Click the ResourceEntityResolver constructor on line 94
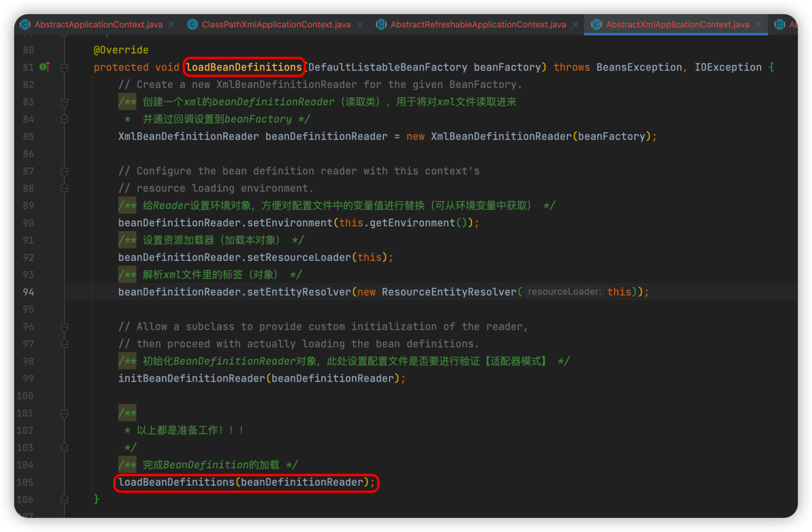 pyautogui.click(x=449, y=292)
